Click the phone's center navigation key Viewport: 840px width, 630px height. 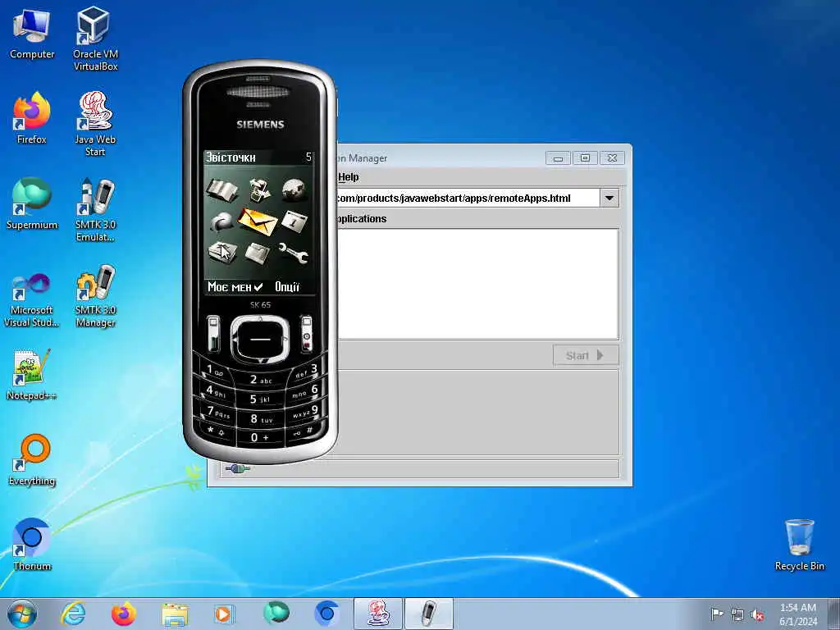tap(260, 339)
